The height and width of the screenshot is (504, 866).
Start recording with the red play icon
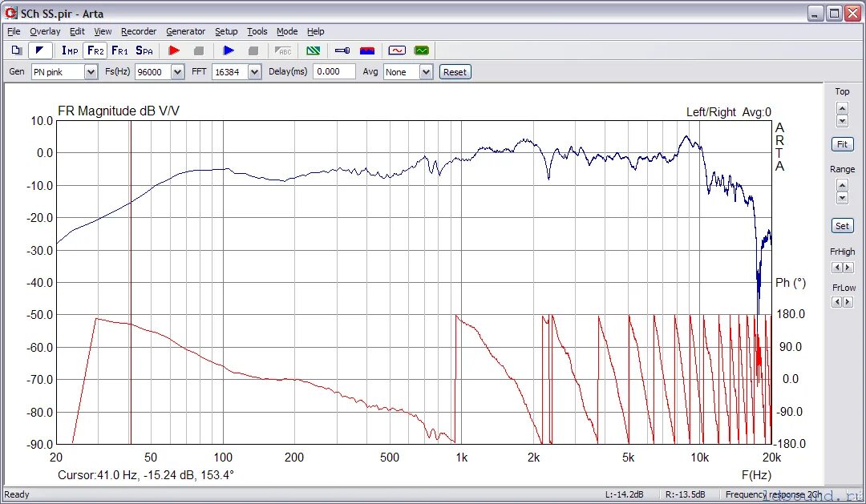tap(174, 50)
